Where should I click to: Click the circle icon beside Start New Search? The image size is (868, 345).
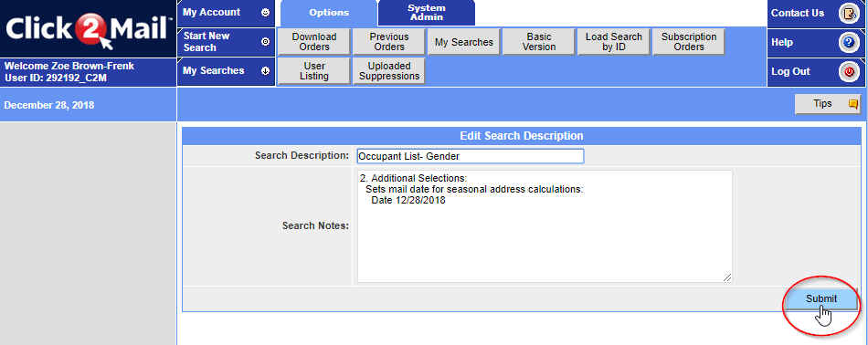click(x=265, y=41)
